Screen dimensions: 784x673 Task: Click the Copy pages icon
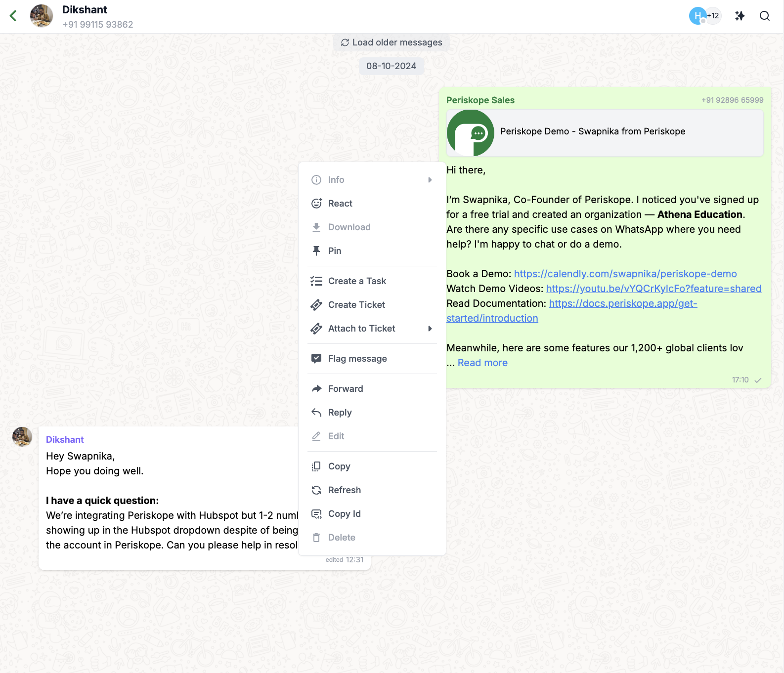coord(316,466)
